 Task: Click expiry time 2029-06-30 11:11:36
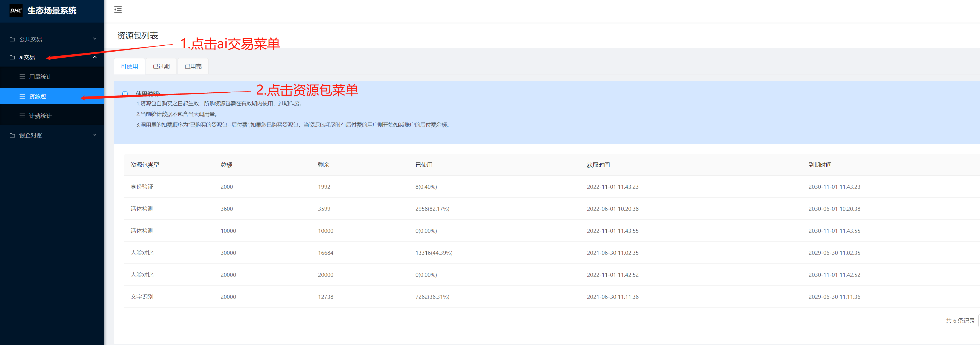tap(834, 297)
